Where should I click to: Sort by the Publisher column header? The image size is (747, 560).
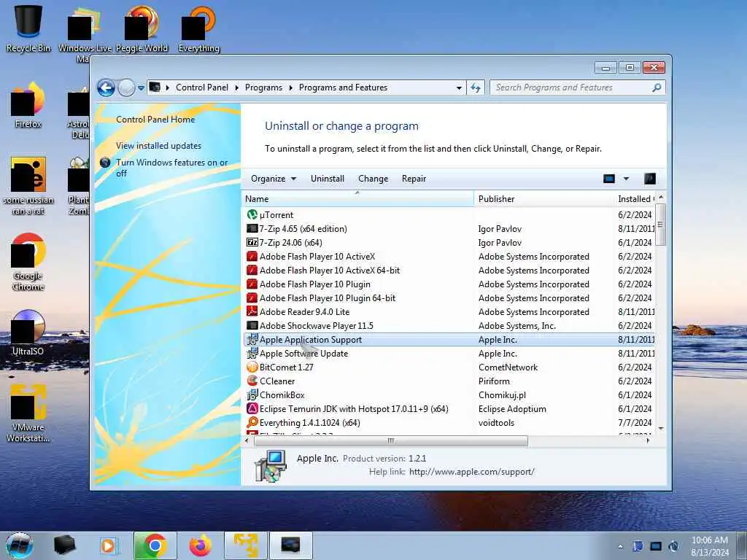[543, 199]
